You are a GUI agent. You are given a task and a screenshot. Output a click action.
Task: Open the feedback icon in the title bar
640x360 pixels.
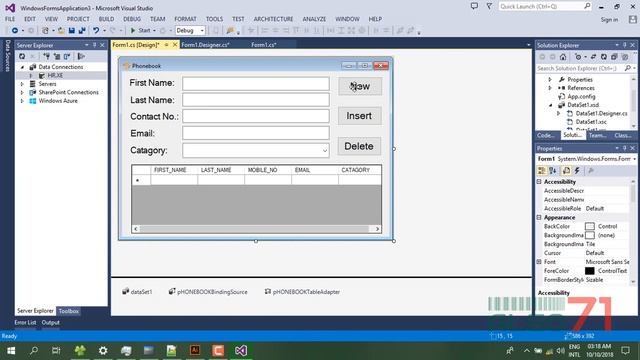tap(474, 6)
